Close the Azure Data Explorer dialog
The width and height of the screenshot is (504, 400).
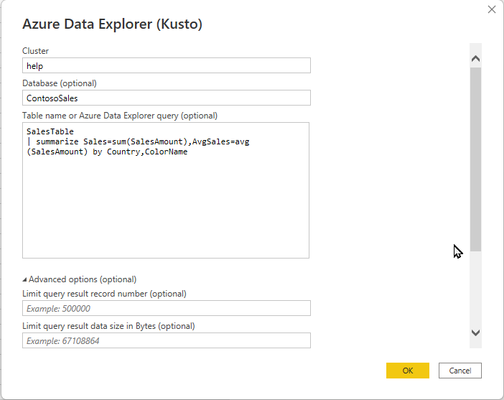[491, 10]
